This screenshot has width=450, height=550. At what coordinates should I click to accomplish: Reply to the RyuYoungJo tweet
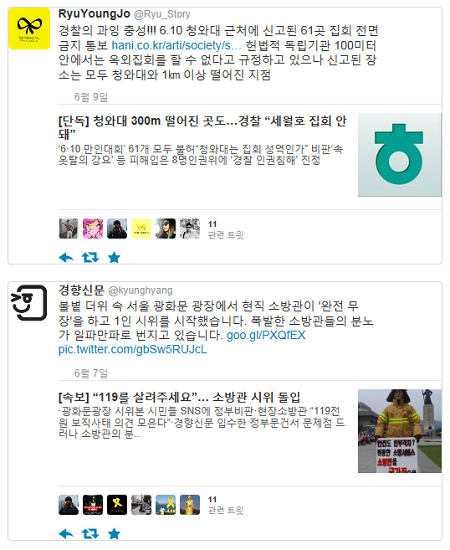click(x=66, y=258)
